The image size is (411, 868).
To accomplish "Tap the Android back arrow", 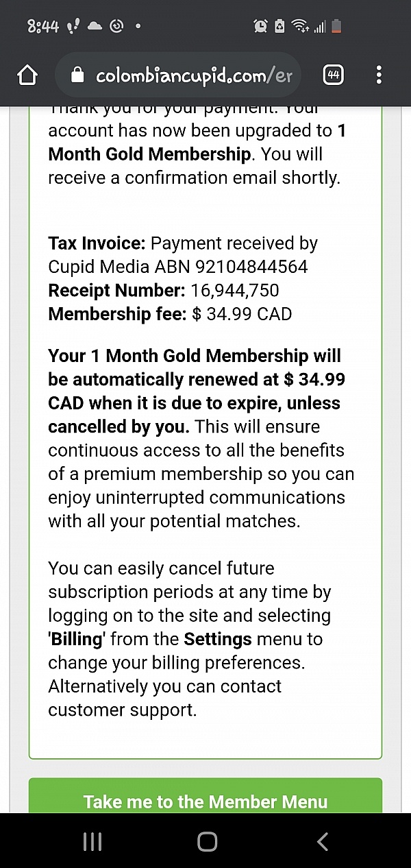I will [323, 842].
